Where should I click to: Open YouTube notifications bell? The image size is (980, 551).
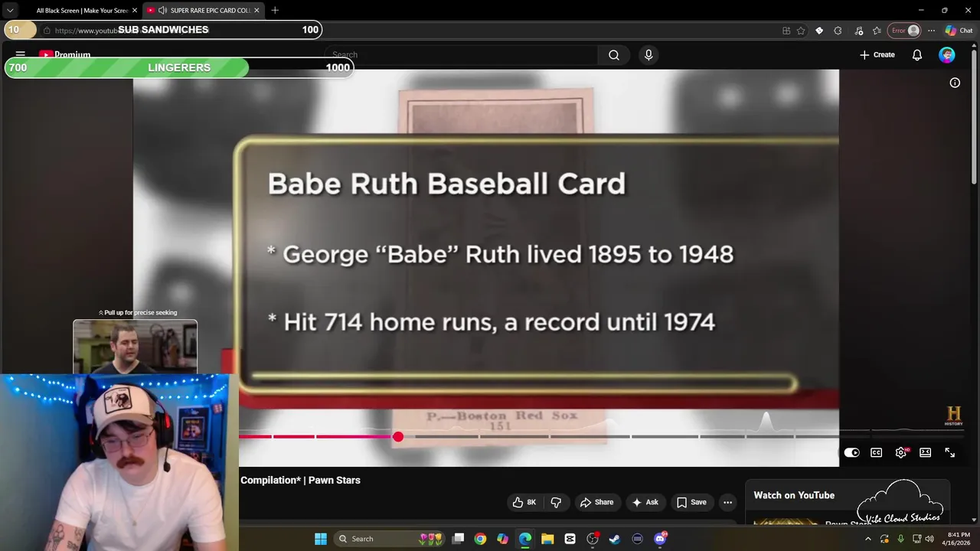point(917,55)
